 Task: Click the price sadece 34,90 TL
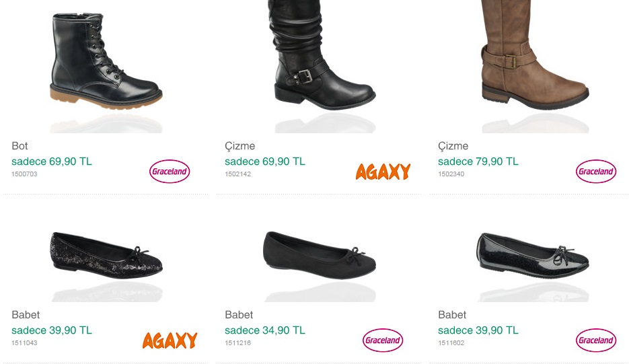(x=265, y=330)
